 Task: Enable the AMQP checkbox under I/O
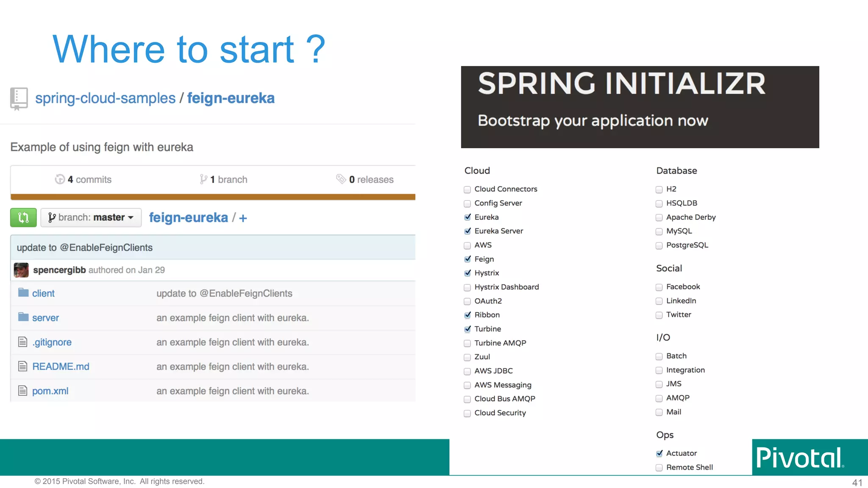(x=659, y=398)
